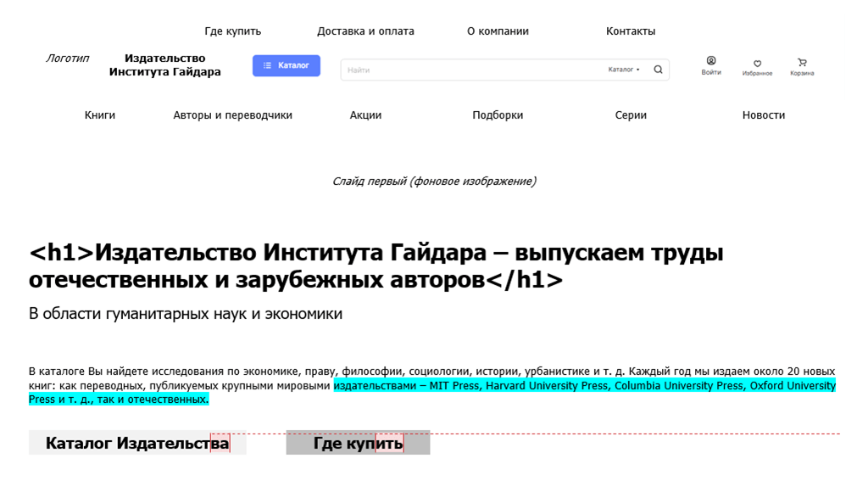Open О компании menu item
This screenshot has height=492, width=868.
[498, 31]
